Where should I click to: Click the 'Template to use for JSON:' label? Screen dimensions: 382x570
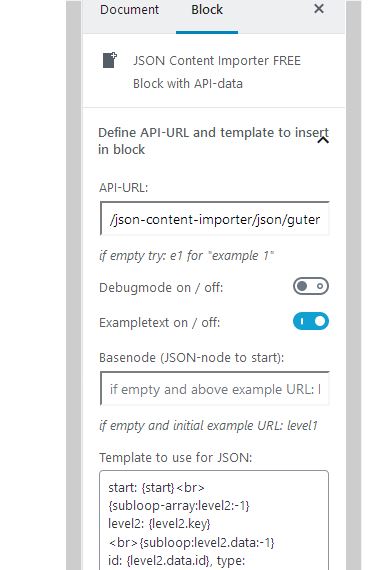click(176, 457)
